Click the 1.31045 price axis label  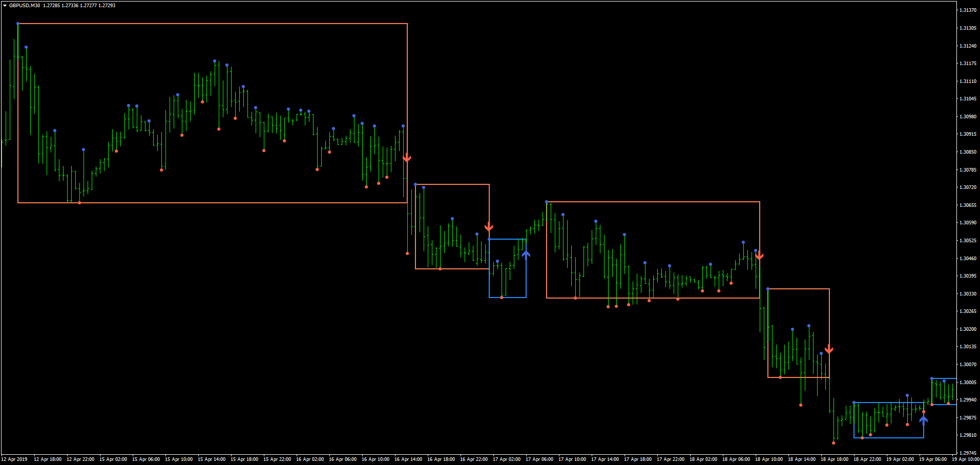click(968, 99)
